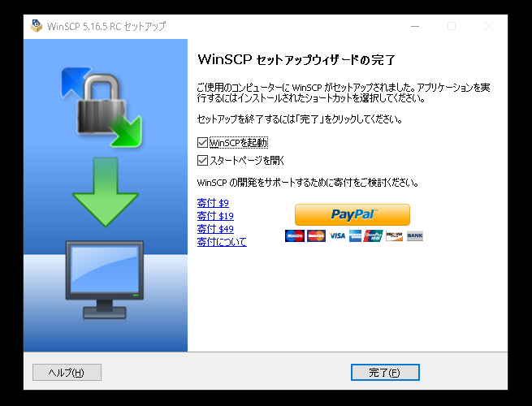
Task: Click the Maestro card icon
Action: click(x=295, y=235)
